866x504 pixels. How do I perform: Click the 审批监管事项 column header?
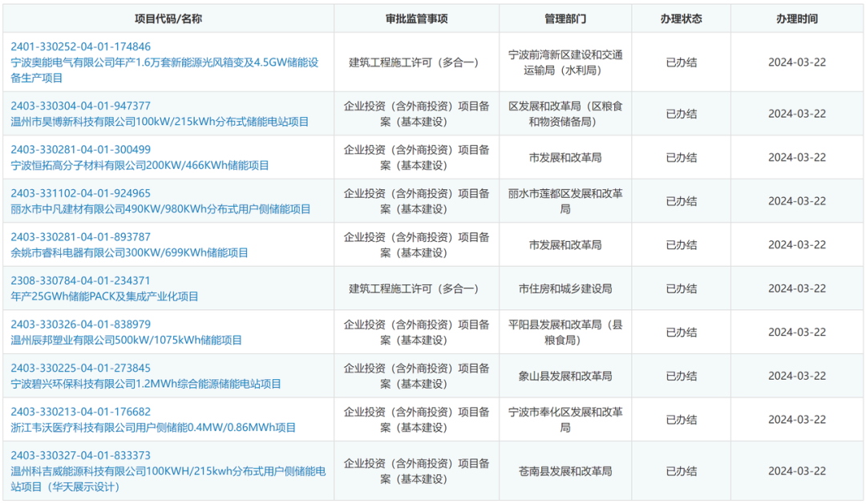tap(416, 18)
